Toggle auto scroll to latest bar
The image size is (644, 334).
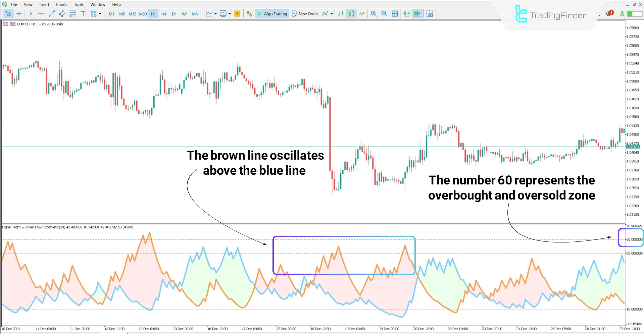point(406,14)
